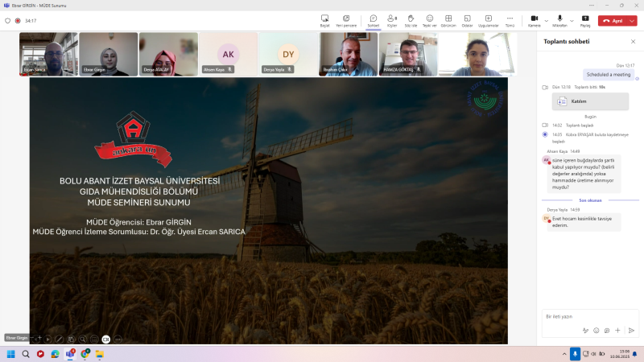644x362 pixels.
Task: Raise hand with Söz iste
Action: 411,21
